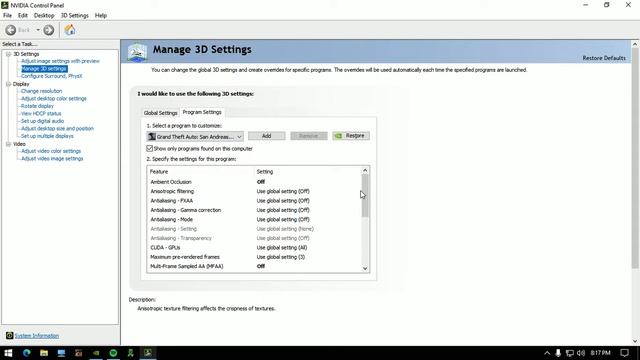This screenshot has height=360, width=640.
Task: Open the 3D Settings menu
Action: click(75, 16)
